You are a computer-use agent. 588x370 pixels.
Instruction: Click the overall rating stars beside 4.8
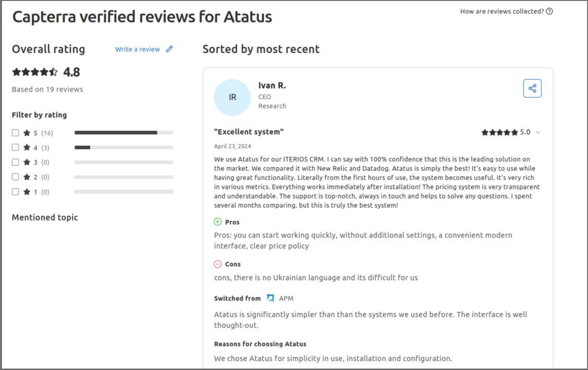(35, 72)
